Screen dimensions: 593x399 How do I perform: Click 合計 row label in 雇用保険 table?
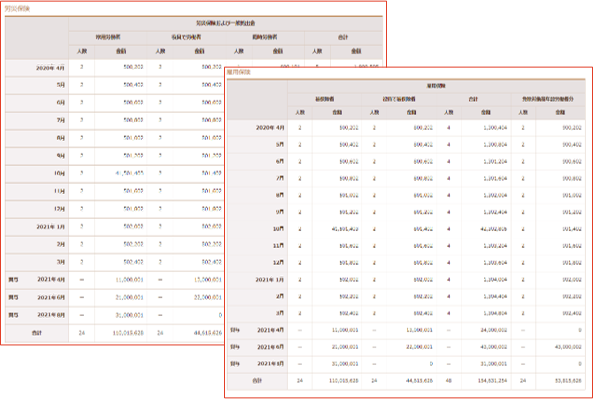click(x=257, y=381)
